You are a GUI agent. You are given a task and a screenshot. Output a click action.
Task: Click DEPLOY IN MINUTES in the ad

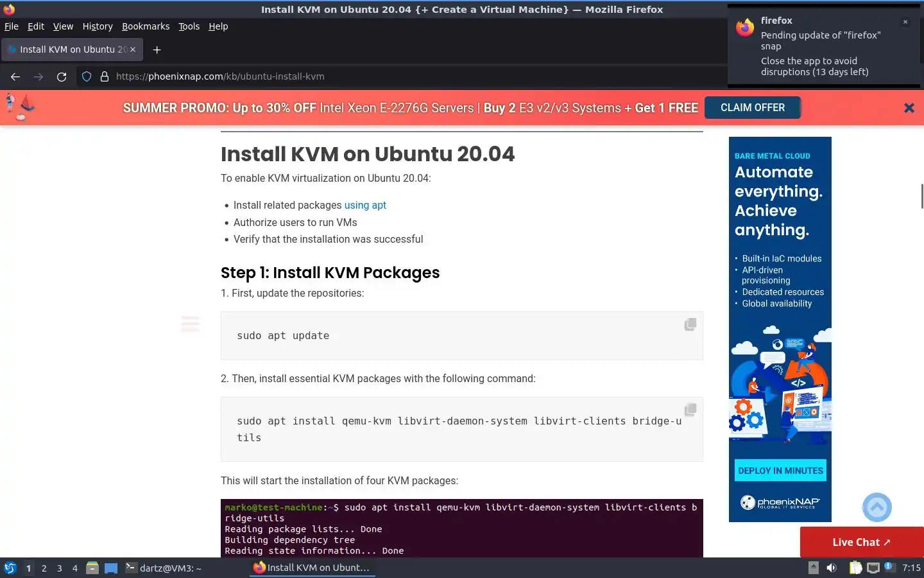(780, 471)
